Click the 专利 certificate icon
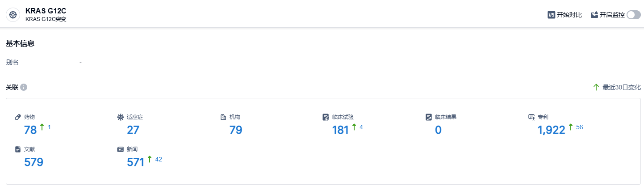Screen dimensions: 644x186 pyautogui.click(x=531, y=117)
